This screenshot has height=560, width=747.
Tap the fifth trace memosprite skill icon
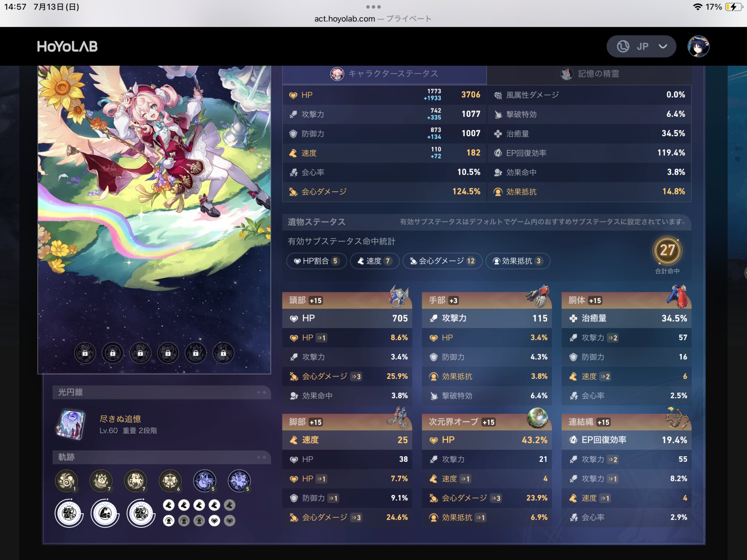tap(205, 481)
